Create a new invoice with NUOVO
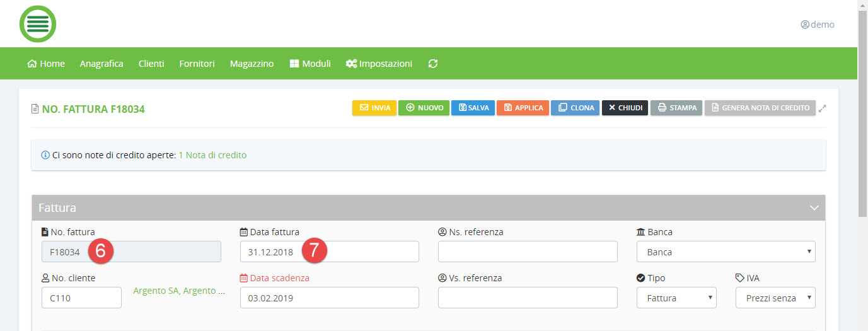 [x=424, y=108]
